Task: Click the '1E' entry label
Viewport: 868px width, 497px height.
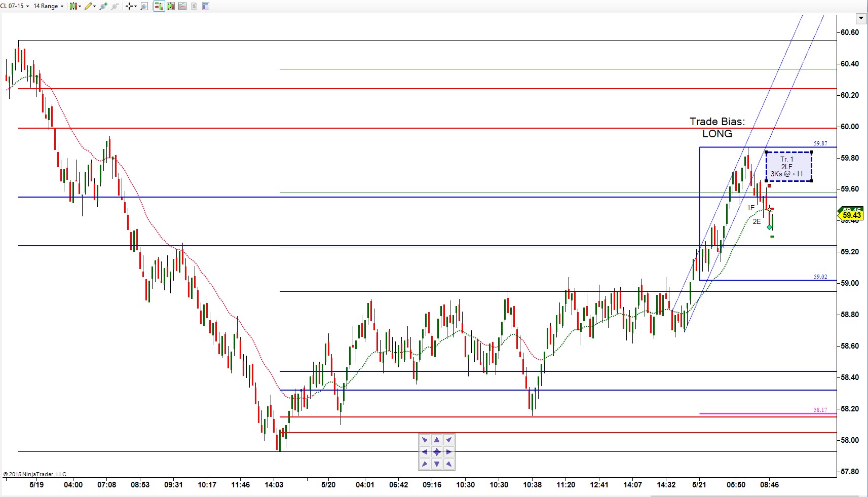Action: pyautogui.click(x=751, y=208)
